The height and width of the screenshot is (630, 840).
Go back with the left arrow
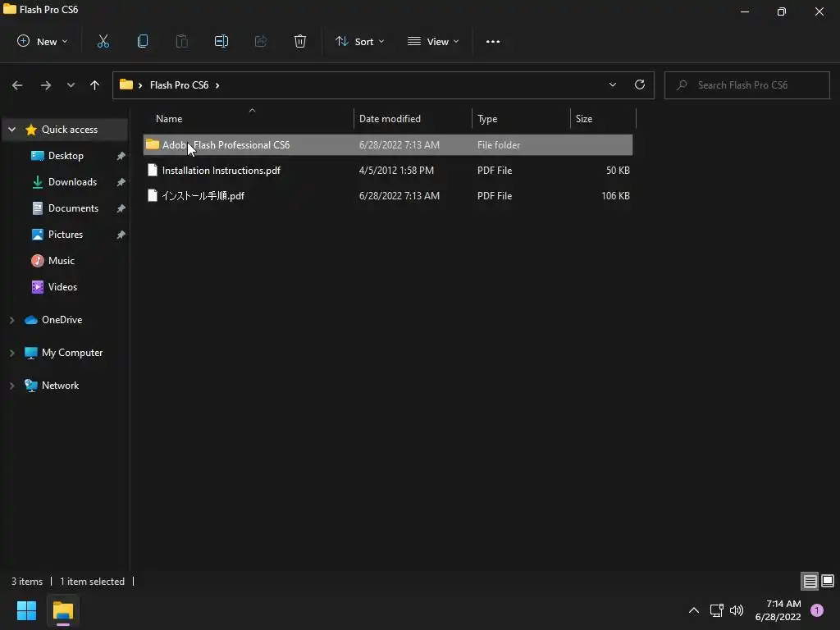point(17,85)
